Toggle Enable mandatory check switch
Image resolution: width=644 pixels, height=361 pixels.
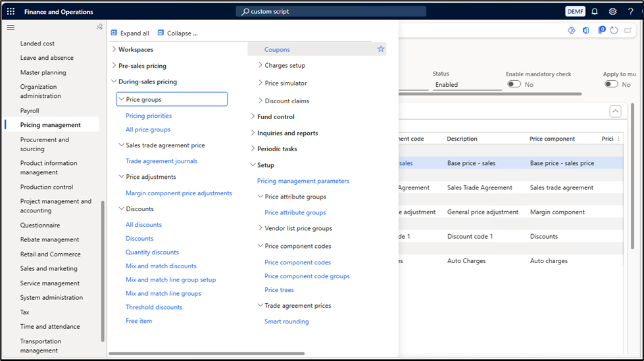[514, 84]
